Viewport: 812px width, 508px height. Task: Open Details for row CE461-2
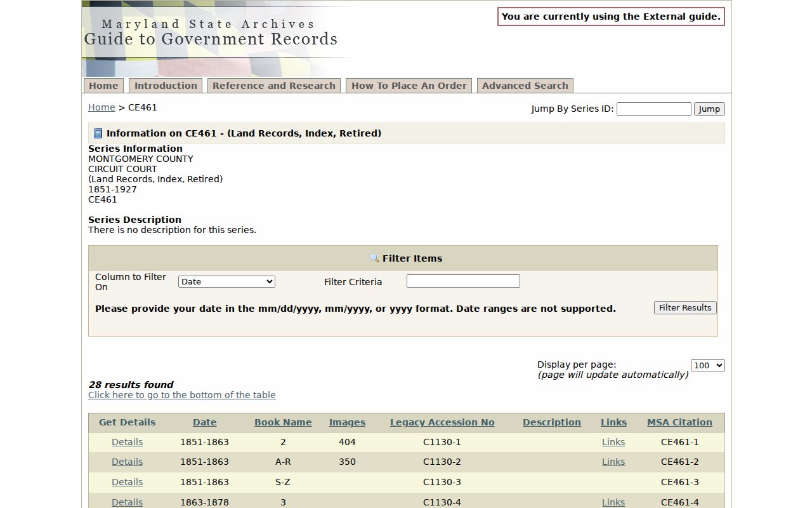[x=127, y=462]
